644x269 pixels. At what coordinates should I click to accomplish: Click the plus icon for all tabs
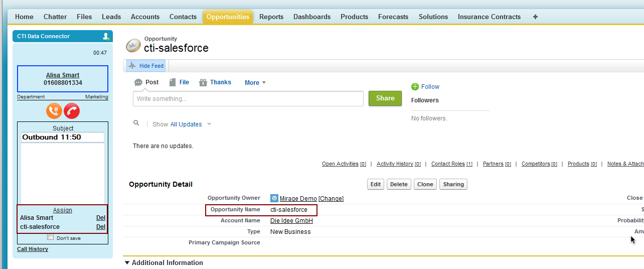pos(535,17)
